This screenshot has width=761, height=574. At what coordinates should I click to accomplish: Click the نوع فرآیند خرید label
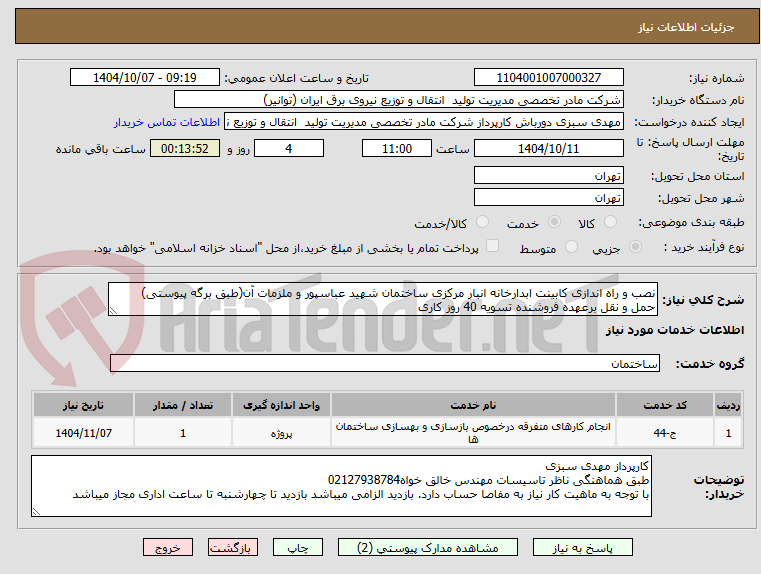tap(704, 247)
